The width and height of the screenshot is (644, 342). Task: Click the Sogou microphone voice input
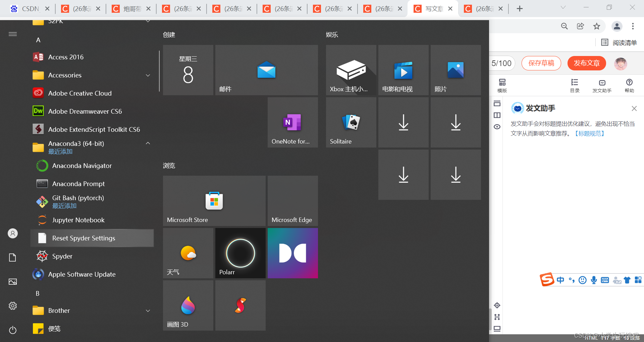594,280
